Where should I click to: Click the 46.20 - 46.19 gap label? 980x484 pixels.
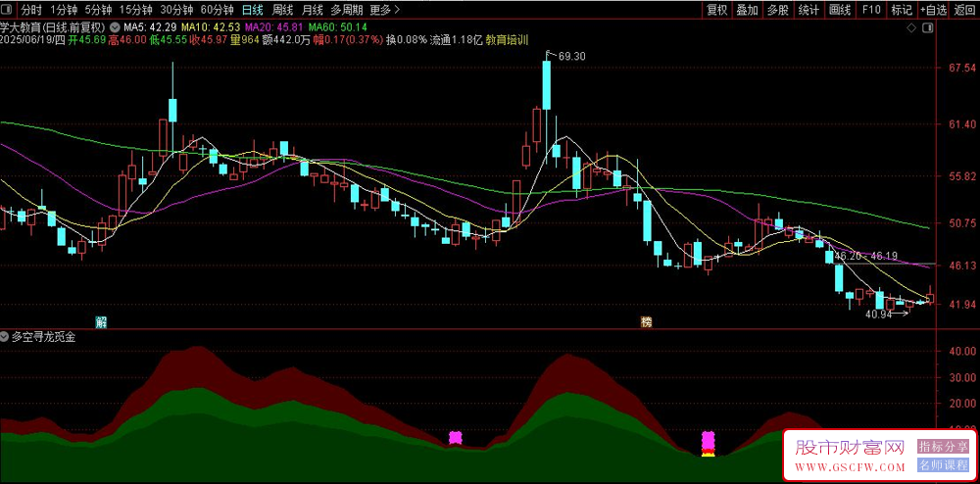point(865,256)
